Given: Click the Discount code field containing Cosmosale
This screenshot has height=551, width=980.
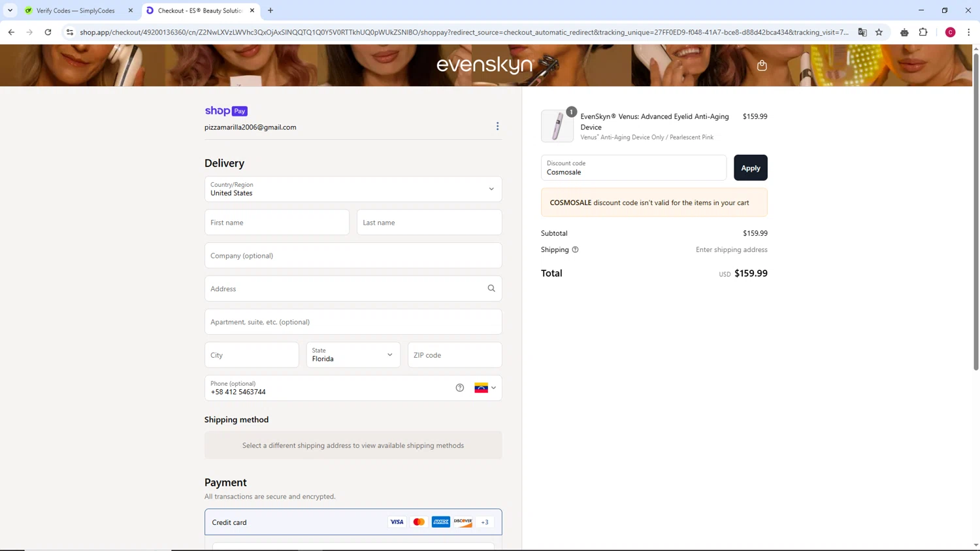Looking at the screenshot, I should click(x=634, y=168).
